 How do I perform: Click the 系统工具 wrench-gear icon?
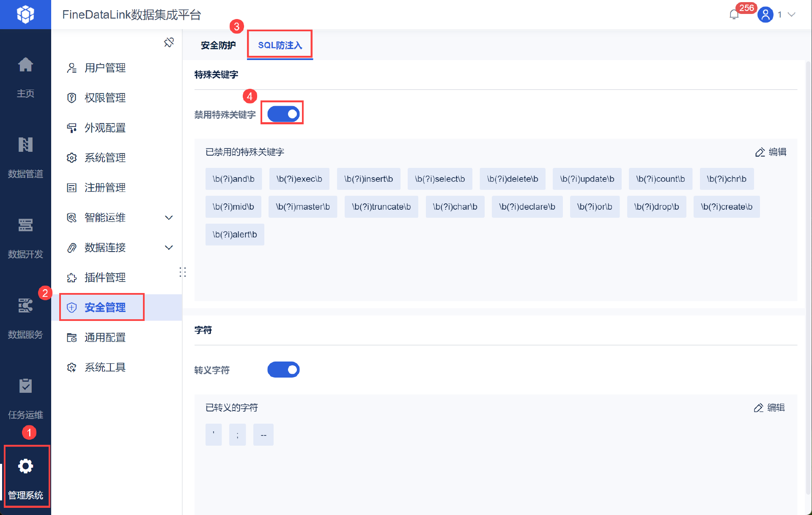pyautogui.click(x=71, y=367)
